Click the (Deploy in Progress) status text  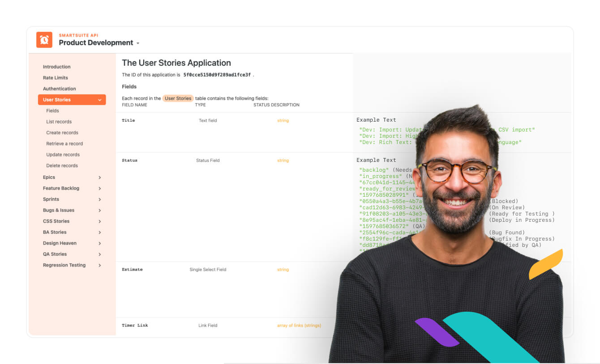pos(522,220)
